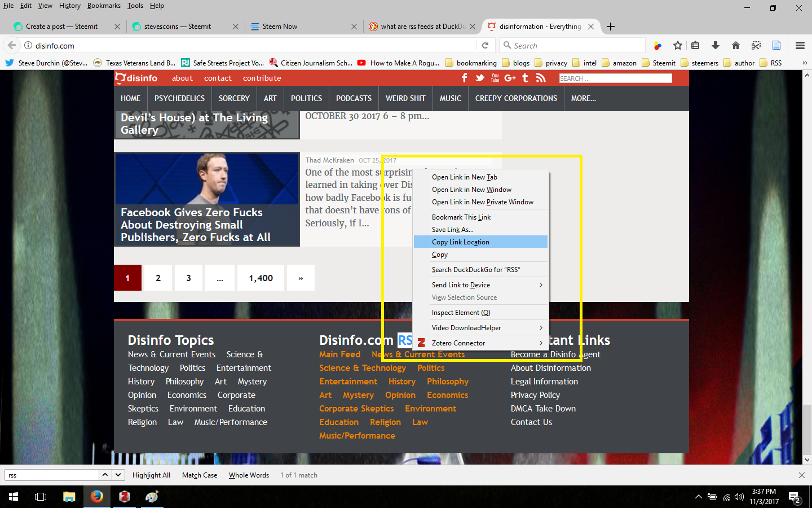Click the site info icon in address bar
Screen dimensions: 812x508
point(28,45)
